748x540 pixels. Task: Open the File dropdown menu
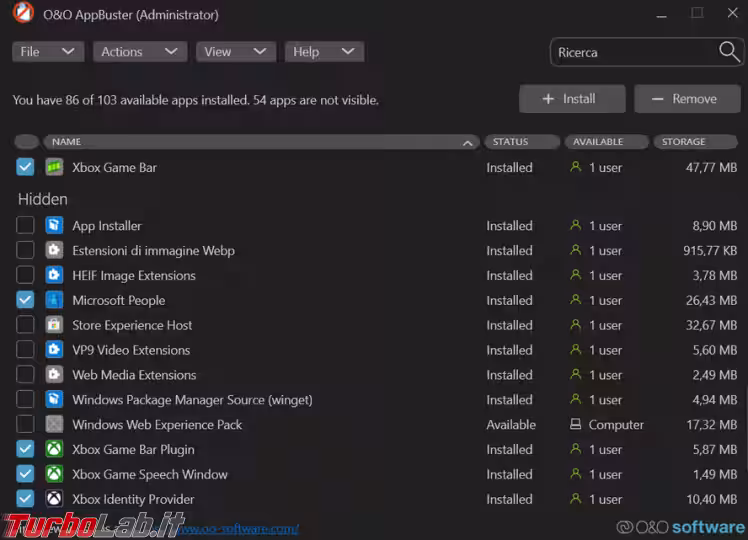[48, 52]
